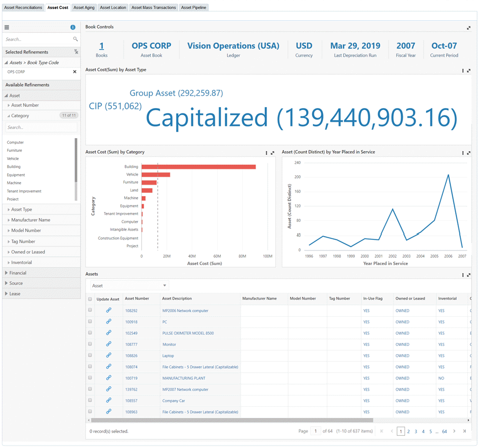
Task: Click the Assets table horizontal scrollbar
Action: [x=232, y=420]
